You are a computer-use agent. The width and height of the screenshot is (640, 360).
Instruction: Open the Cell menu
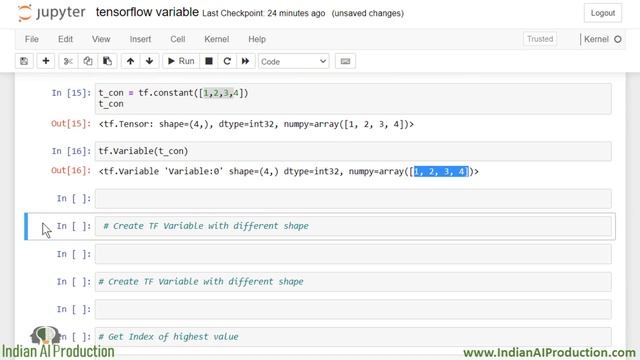(178, 39)
